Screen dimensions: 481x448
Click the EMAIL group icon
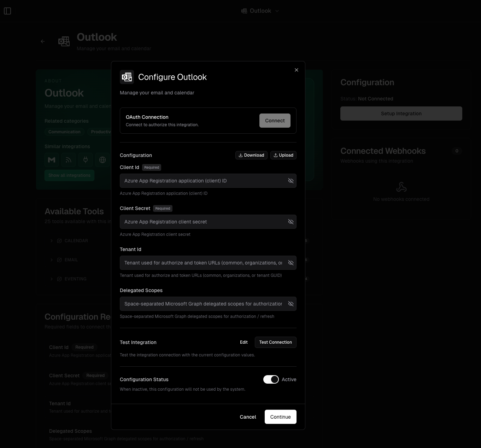[59, 260]
